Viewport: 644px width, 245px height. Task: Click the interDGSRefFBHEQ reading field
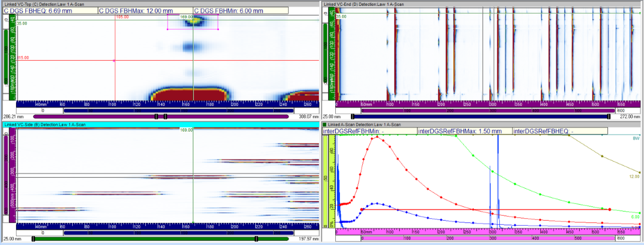560,131
